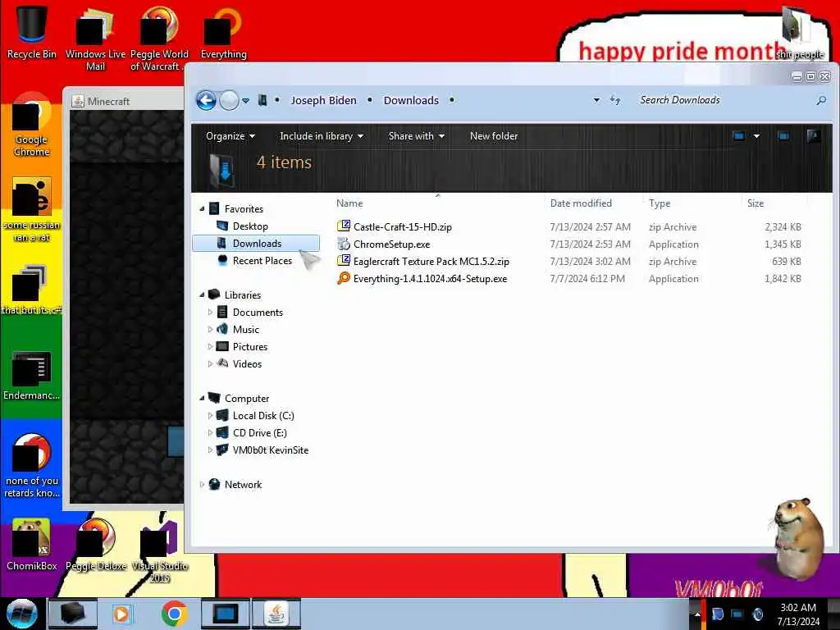The width and height of the screenshot is (840, 630).
Task: Select the Castle-Craft-15-HD.zip file
Action: pyautogui.click(x=402, y=226)
